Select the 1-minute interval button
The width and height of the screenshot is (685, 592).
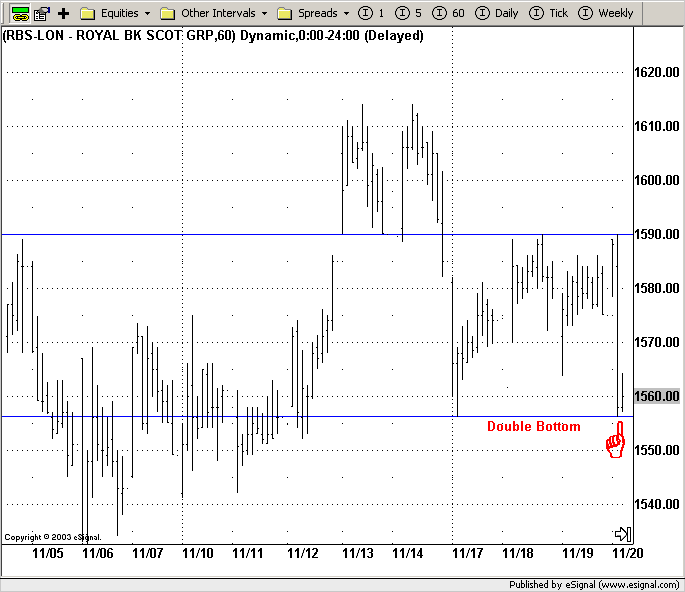point(371,14)
